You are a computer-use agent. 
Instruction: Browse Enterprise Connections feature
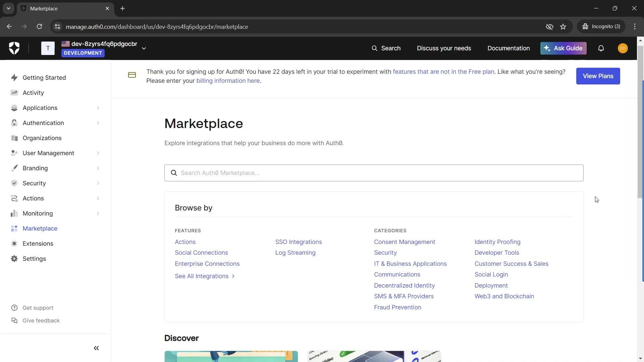tap(207, 264)
